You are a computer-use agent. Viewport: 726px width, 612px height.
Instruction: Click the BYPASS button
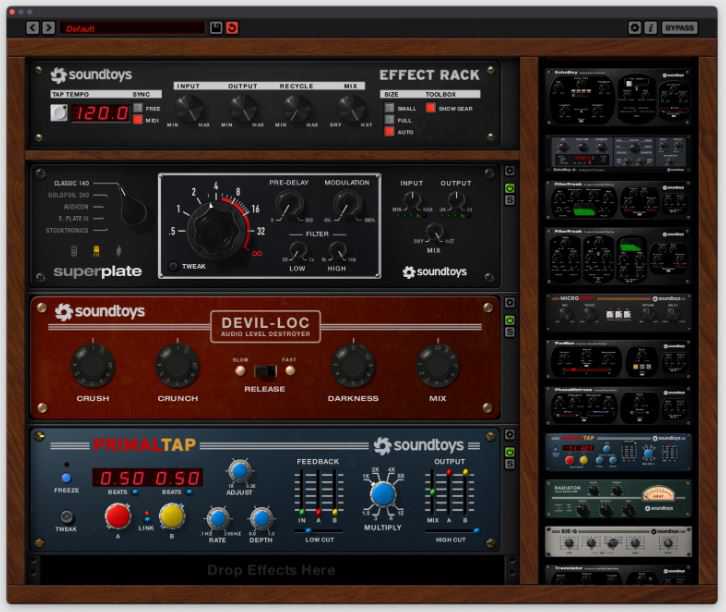click(679, 28)
